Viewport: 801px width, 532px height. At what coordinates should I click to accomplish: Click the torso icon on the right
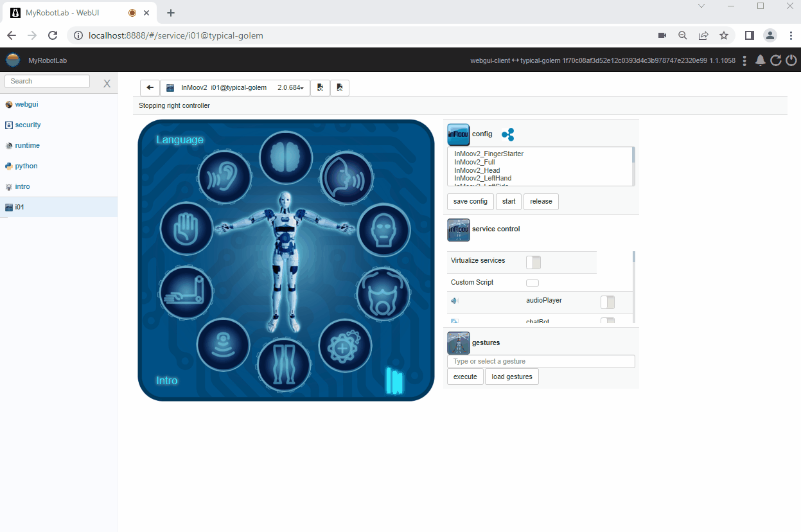pos(383,294)
